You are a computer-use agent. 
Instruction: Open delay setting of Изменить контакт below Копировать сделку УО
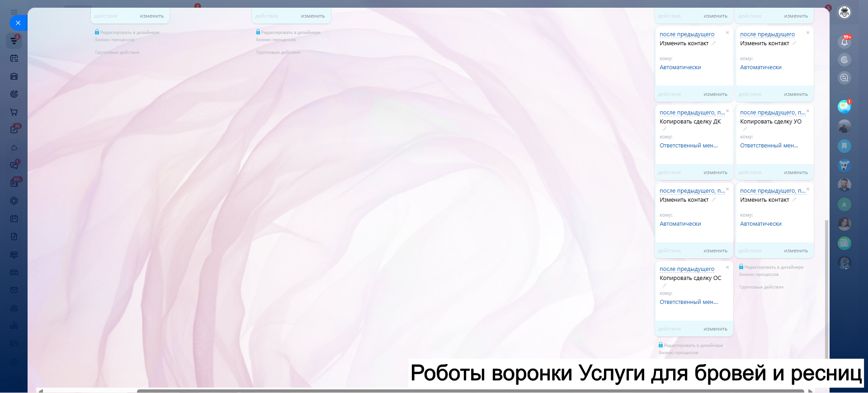coord(773,191)
